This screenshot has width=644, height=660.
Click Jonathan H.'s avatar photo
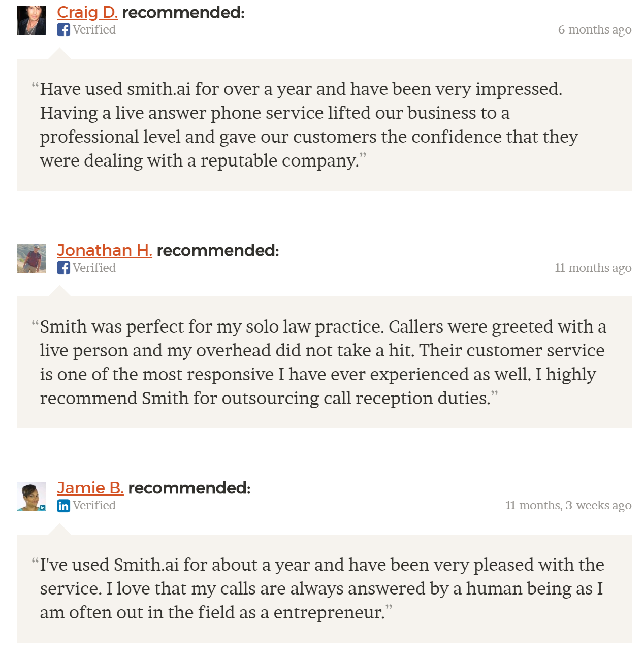point(31,258)
